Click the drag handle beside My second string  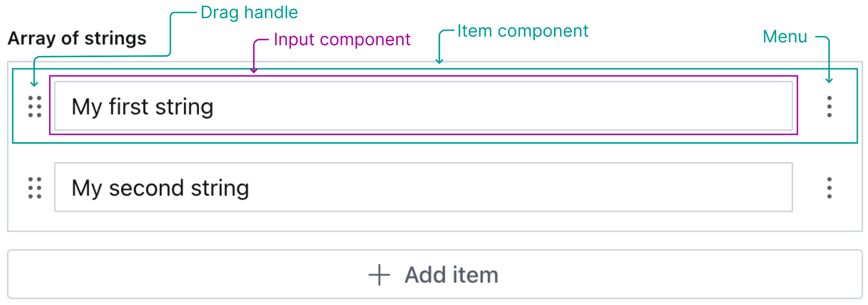point(35,188)
